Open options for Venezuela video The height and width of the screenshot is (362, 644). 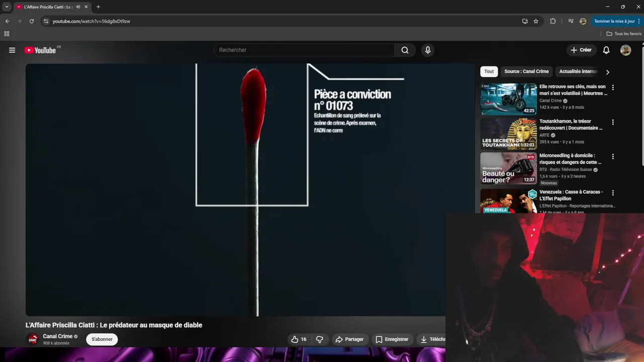click(612, 193)
